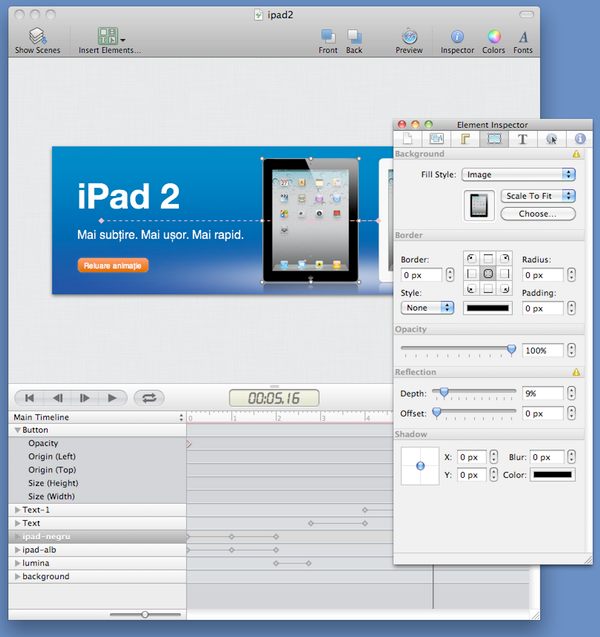600x637 pixels.
Task: Open the Fill Style Image dropdown
Action: coord(519,175)
